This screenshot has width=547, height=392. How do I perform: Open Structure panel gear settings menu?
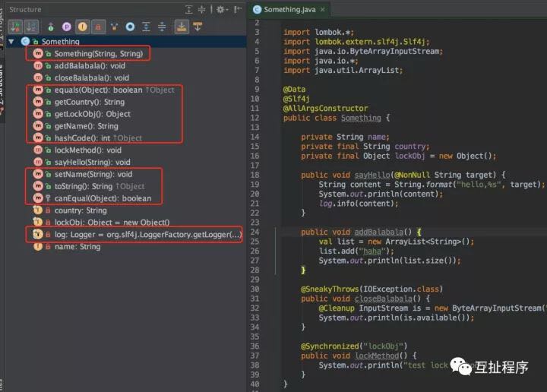click(x=222, y=9)
